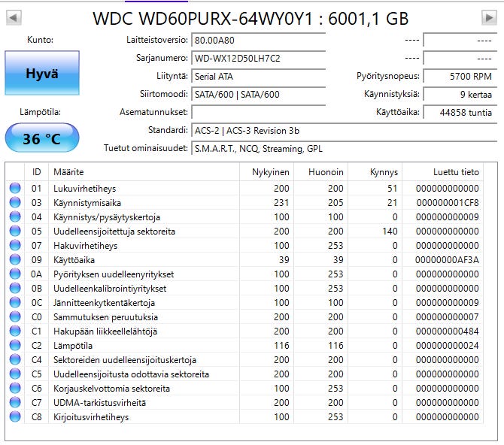
Task: Click the Sarjanumero field WD-WX12D50LH7C2
Action: pos(259,58)
